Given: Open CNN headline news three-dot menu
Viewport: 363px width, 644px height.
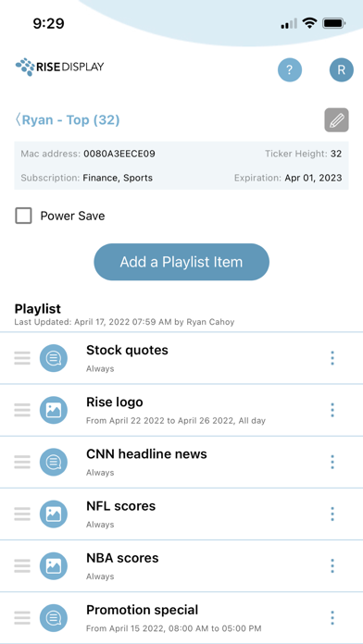Looking at the screenshot, I should pos(332,462).
